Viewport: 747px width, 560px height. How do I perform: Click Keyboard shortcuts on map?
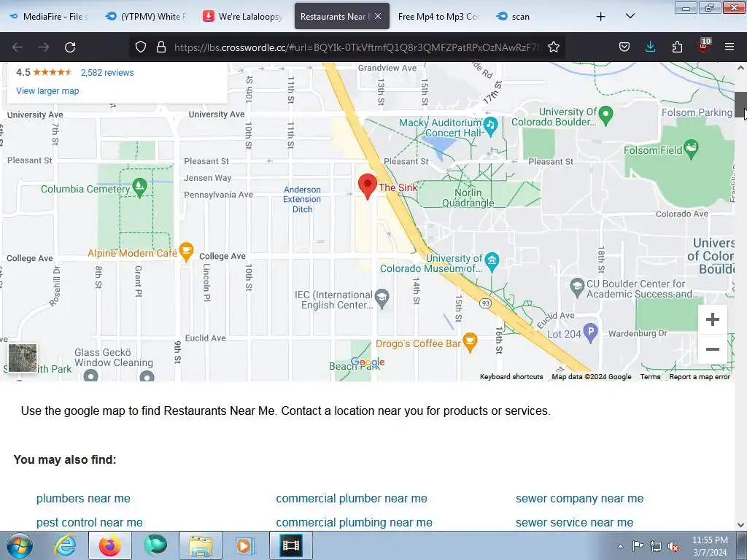click(511, 377)
